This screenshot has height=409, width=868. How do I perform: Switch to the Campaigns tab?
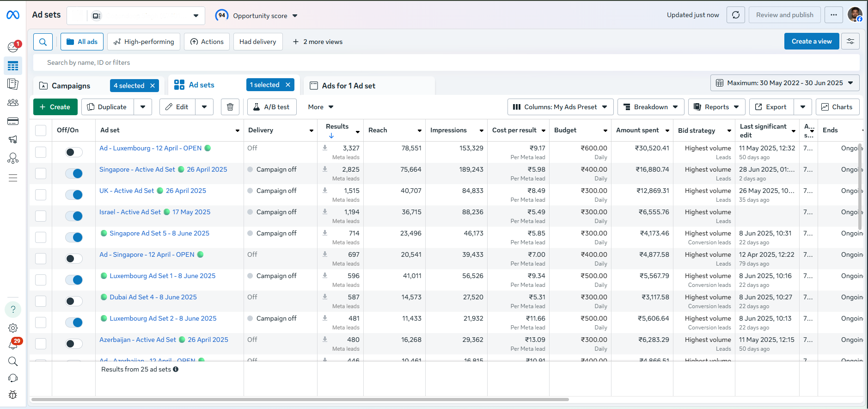pos(71,86)
